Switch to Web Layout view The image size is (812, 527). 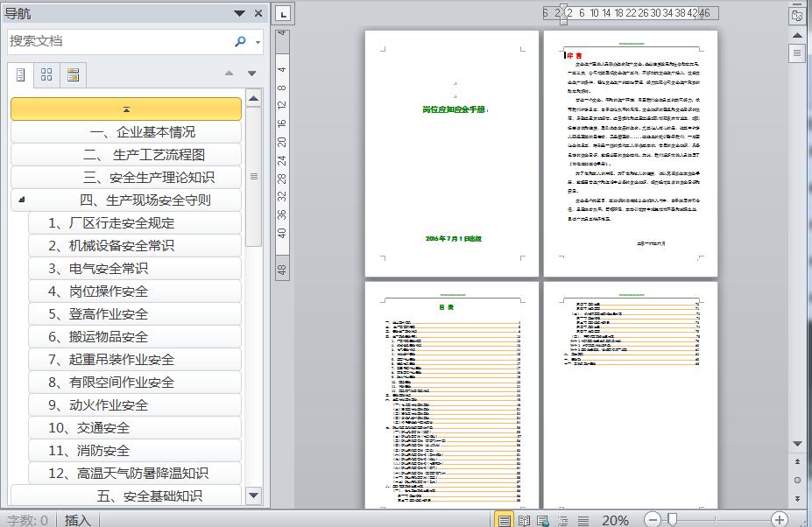[543, 520]
